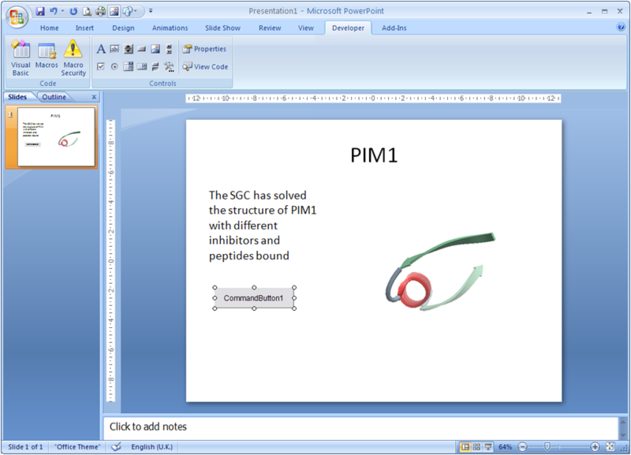Screen dimensions: 631x455
Task: Open the Insert ribbon tab
Action: [84, 28]
